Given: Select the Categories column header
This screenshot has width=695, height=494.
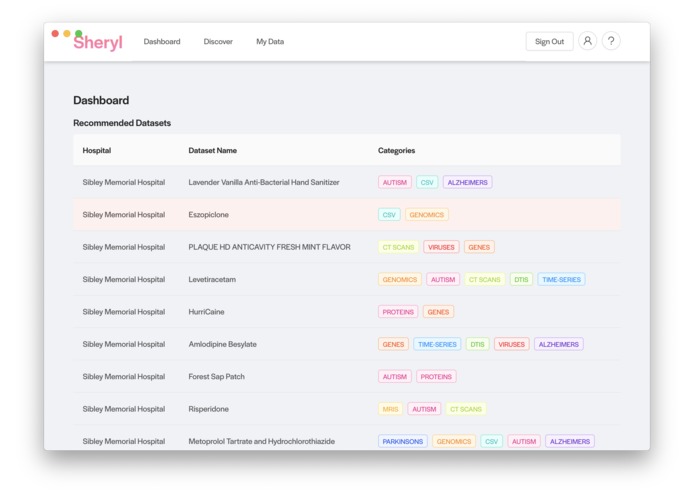Looking at the screenshot, I should [x=396, y=150].
